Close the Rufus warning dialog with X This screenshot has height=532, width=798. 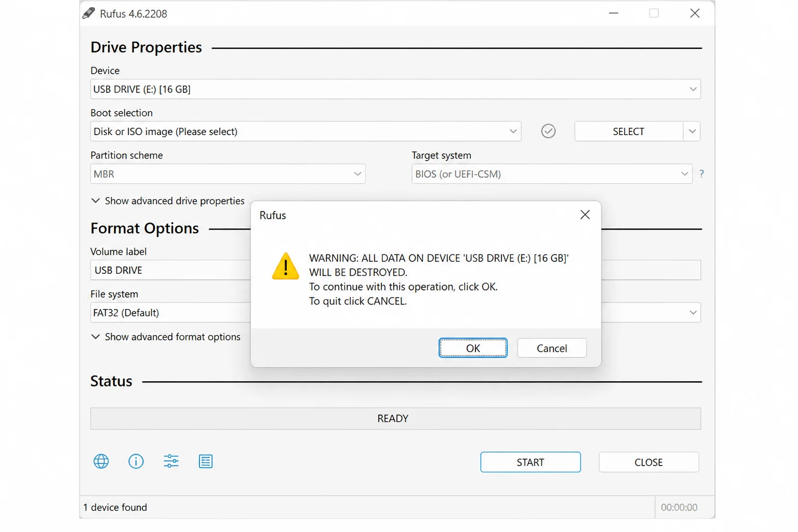pyautogui.click(x=585, y=215)
